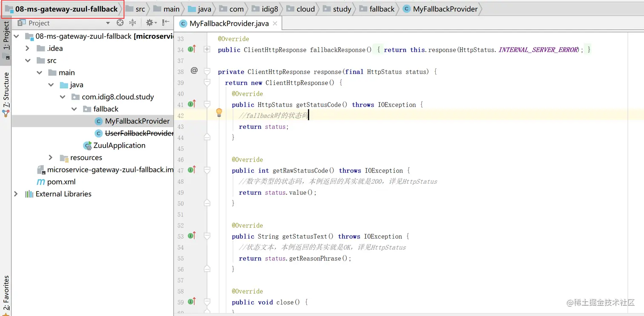Click the override gutter icon on line 41
Viewport: 644px width, 316px height.
point(192,104)
